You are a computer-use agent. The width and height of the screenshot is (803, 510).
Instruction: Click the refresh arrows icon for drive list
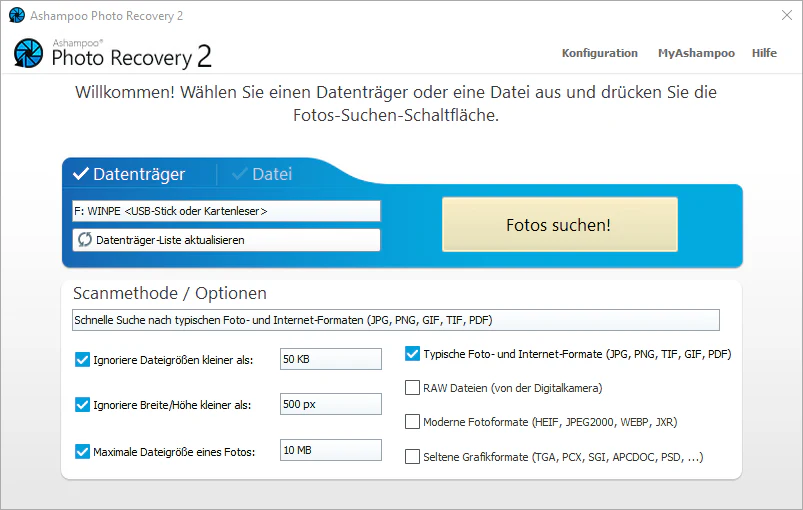(x=85, y=240)
